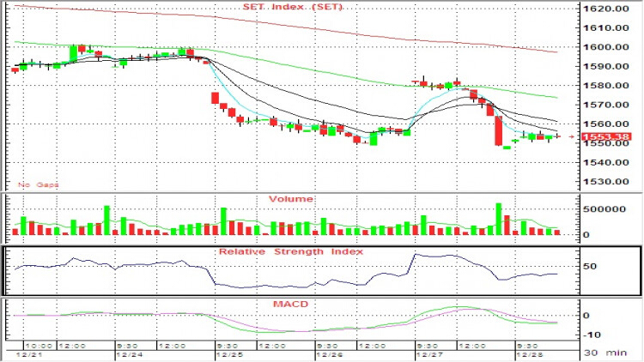The image size is (644, 362).
Task: Click the red arrow marker beside current price
Action: point(571,136)
